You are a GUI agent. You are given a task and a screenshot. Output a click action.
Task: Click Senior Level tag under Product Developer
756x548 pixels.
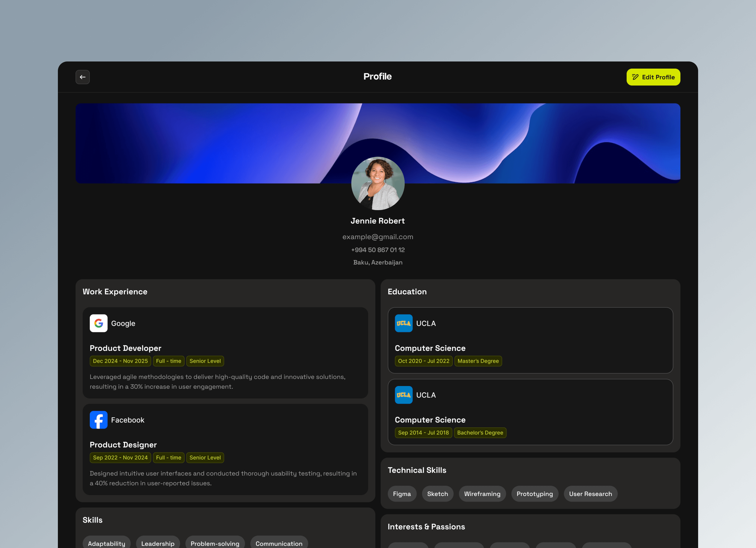205,361
